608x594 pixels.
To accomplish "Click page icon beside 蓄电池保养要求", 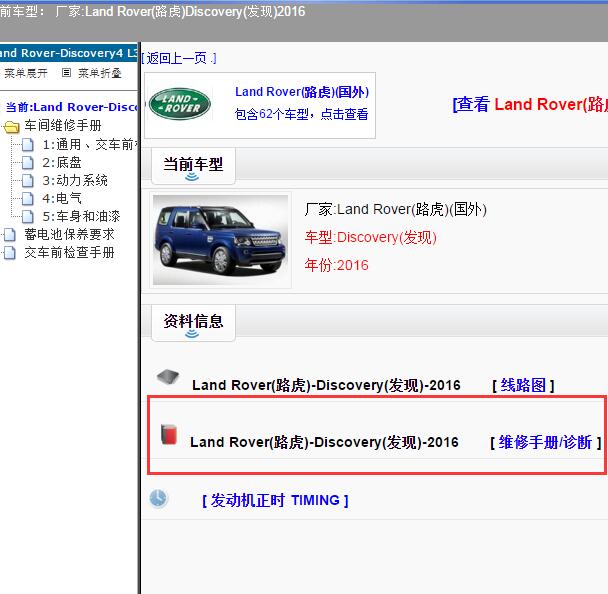I will point(9,235).
